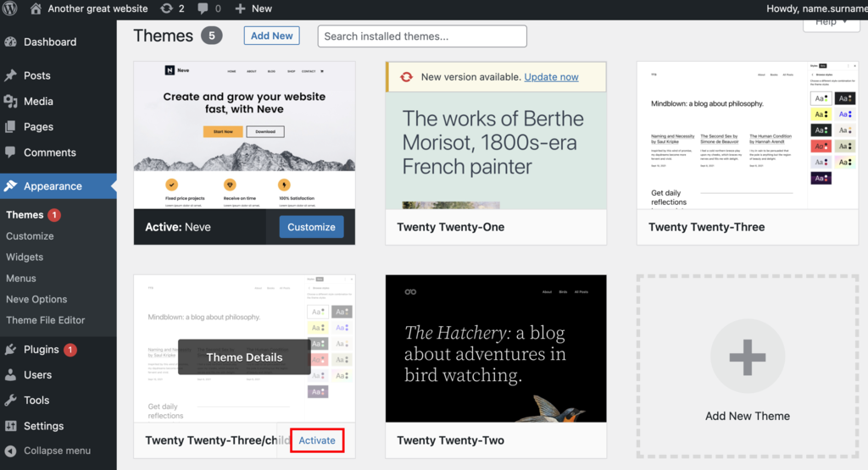
Task: Open the updates icon showing 2
Action: tap(172, 8)
